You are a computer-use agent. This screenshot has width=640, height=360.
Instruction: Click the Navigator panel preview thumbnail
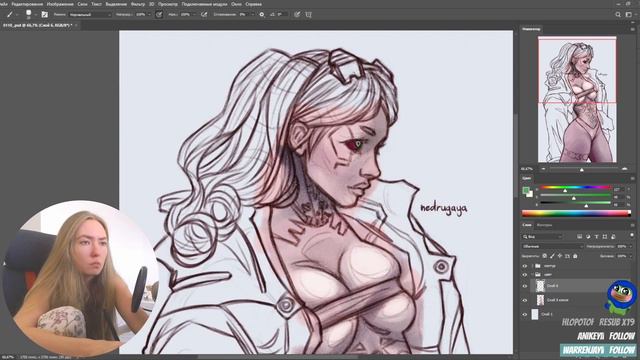(x=577, y=100)
